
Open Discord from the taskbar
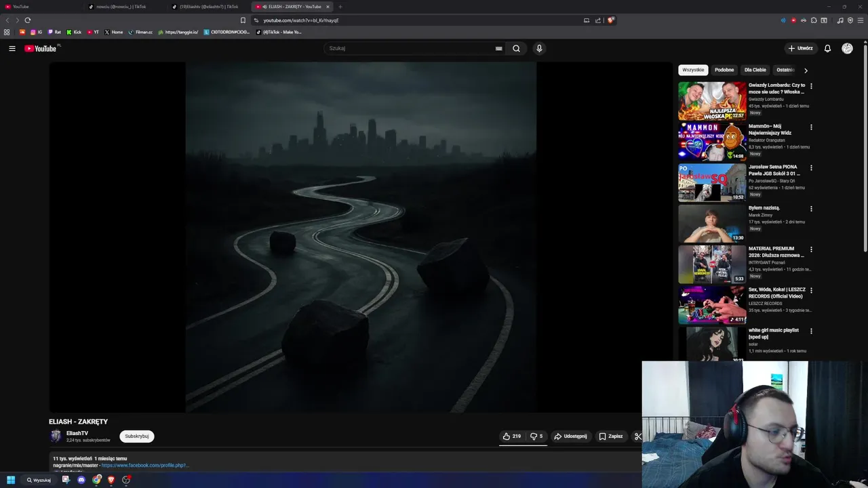point(81,480)
